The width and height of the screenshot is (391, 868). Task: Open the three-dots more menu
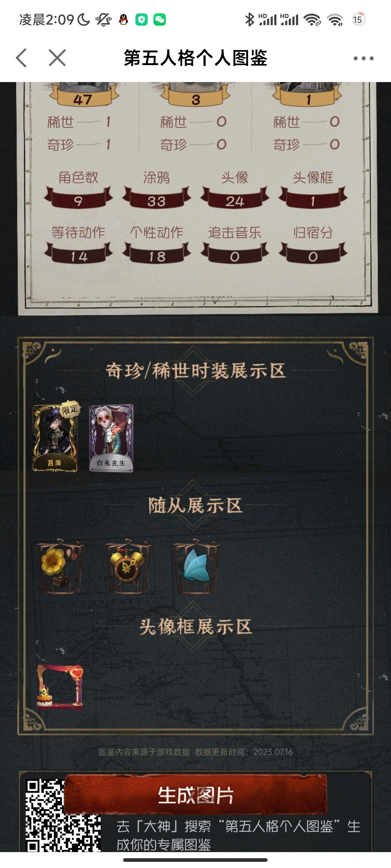coord(363,58)
